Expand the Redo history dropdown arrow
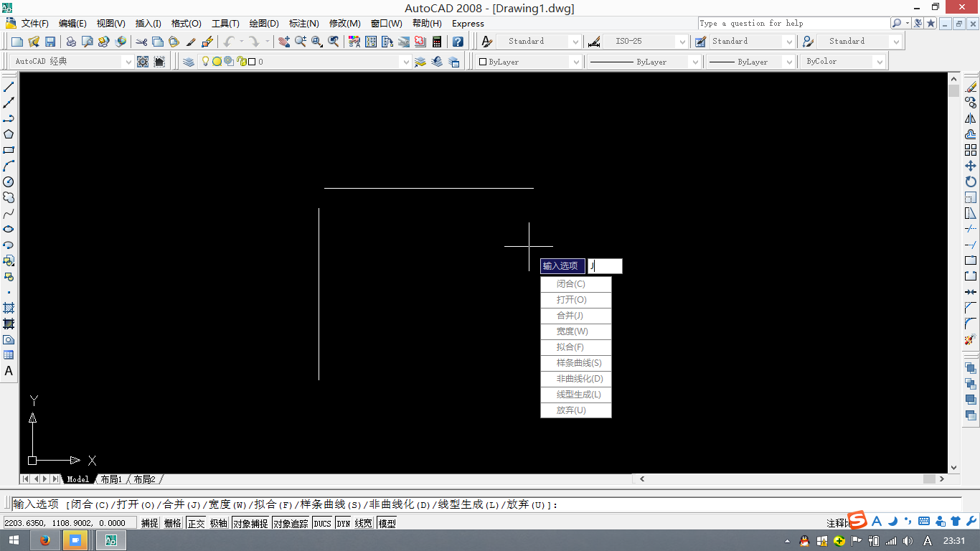Image resolution: width=980 pixels, height=551 pixels. (x=266, y=42)
